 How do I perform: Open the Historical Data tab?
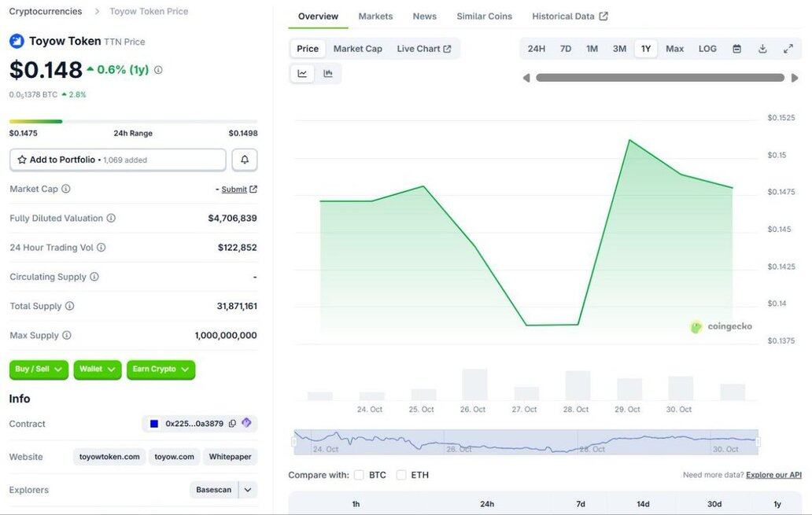570,17
